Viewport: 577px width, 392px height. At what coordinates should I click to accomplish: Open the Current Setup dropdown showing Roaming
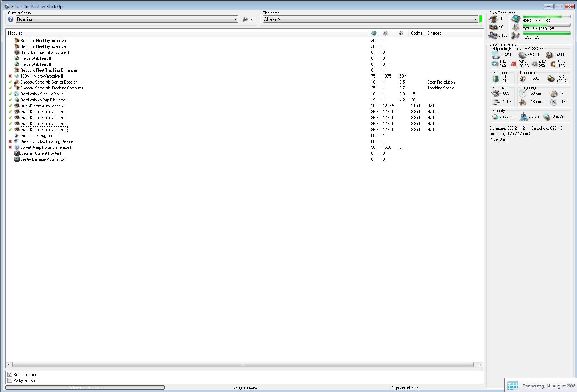coord(127,19)
